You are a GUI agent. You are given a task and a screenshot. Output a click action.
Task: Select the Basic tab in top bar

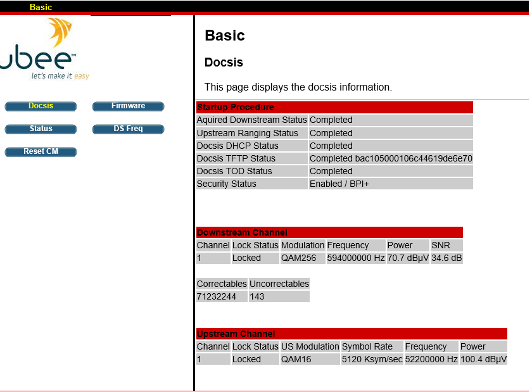coord(41,7)
